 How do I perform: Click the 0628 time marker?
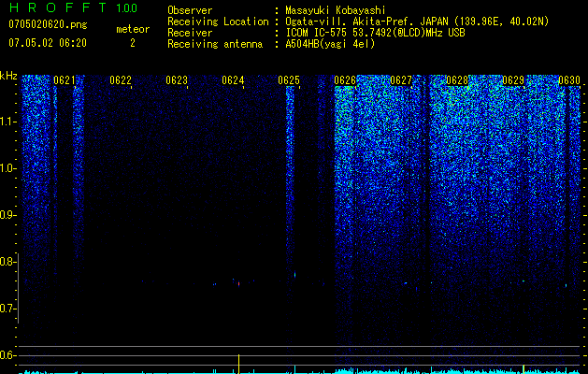tap(457, 80)
